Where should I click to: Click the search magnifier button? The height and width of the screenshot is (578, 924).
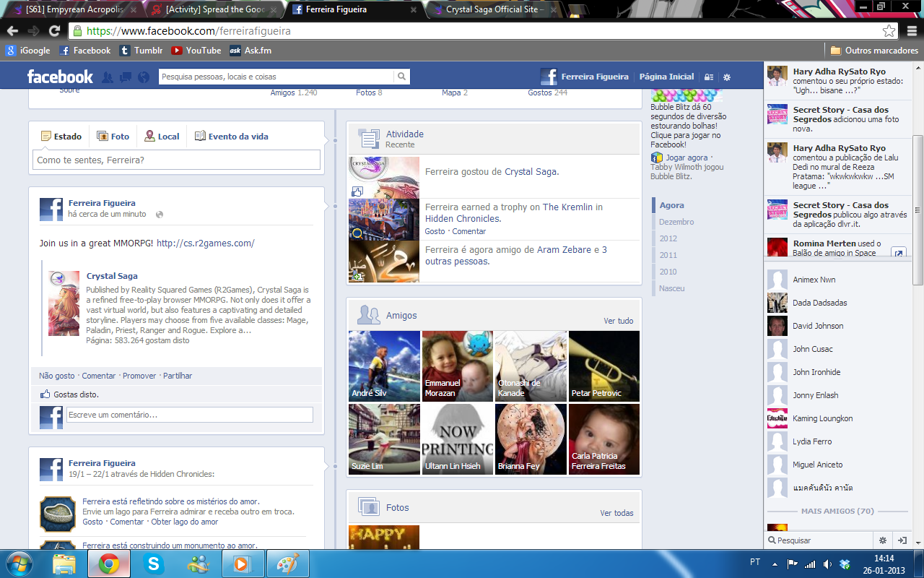401,77
